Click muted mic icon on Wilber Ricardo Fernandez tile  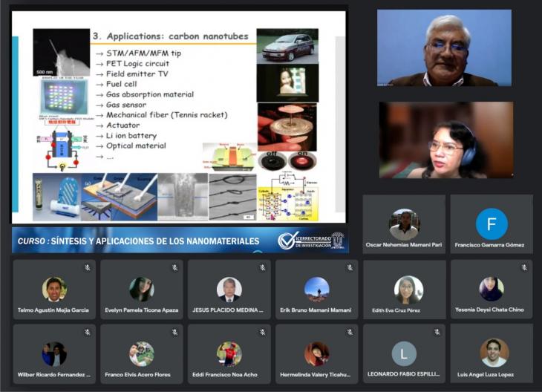88,332
